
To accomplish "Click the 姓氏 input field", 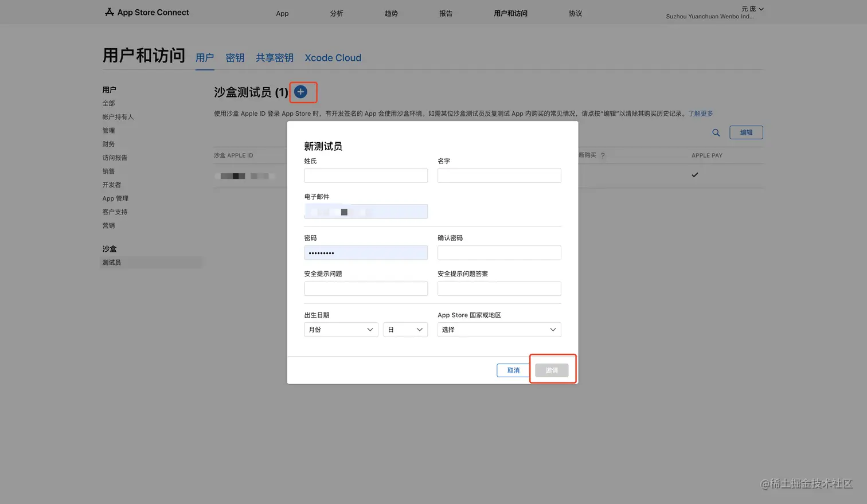I will (366, 175).
